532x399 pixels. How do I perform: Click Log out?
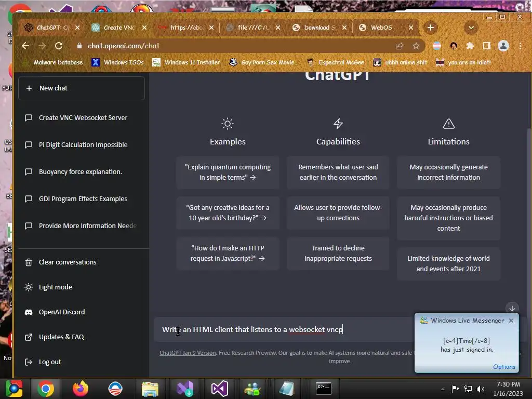tap(82, 362)
